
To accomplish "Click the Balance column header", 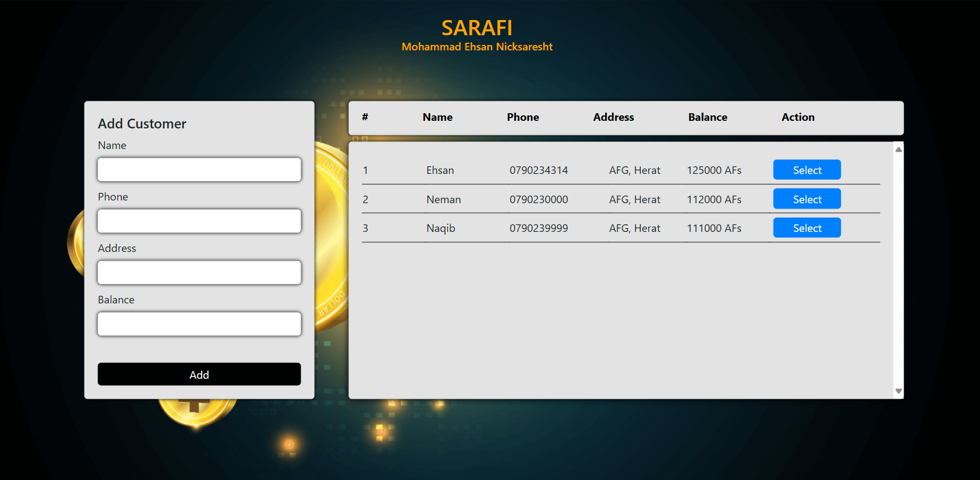I will click(708, 118).
